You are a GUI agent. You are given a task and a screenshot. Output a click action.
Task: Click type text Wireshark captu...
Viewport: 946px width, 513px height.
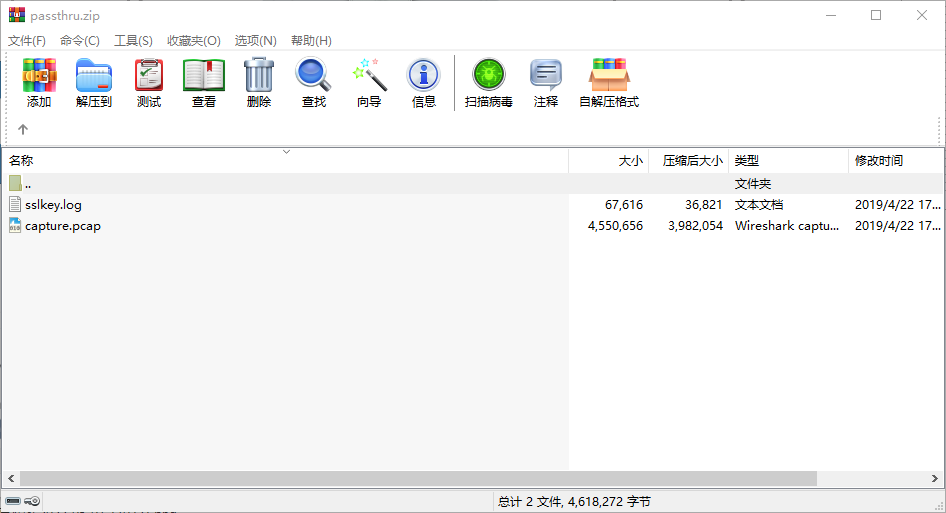point(787,226)
